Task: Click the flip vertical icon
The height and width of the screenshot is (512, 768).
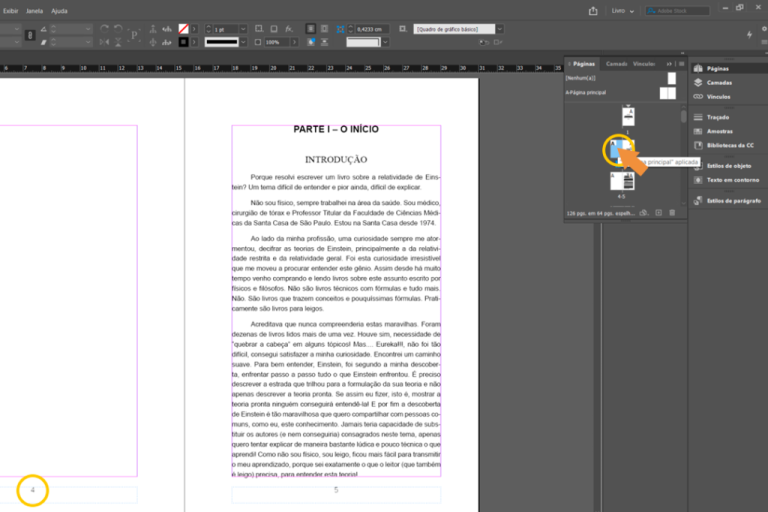Action: tap(118, 43)
